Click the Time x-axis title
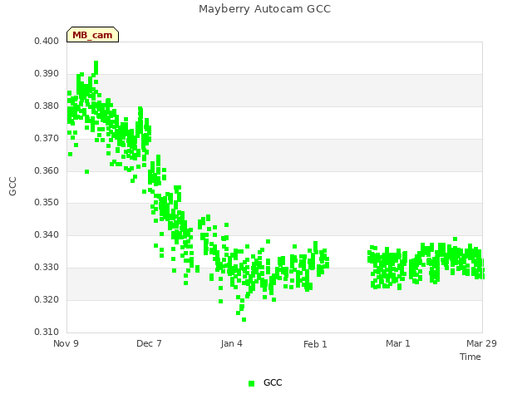The image size is (532, 399). [x=470, y=357]
